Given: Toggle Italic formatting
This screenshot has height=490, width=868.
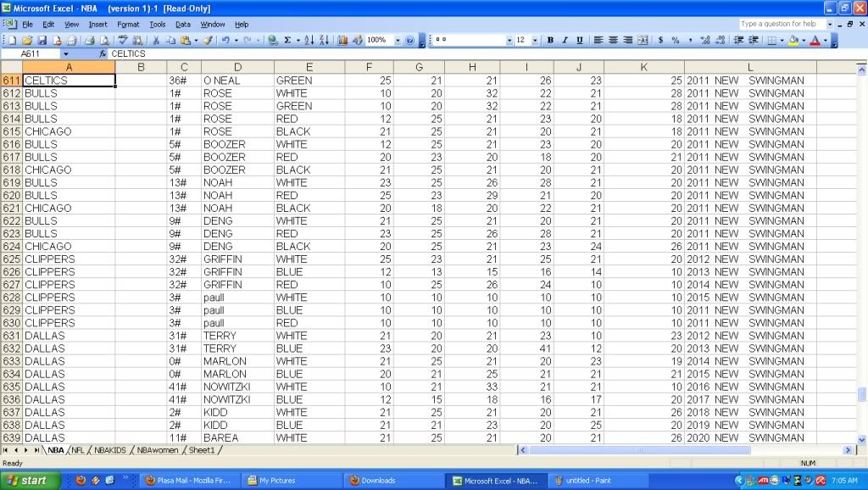Looking at the screenshot, I should pos(565,41).
